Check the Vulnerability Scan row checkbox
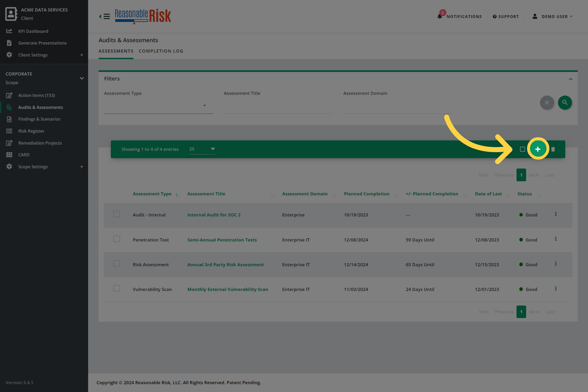This screenshot has height=392, width=588. 117,288
